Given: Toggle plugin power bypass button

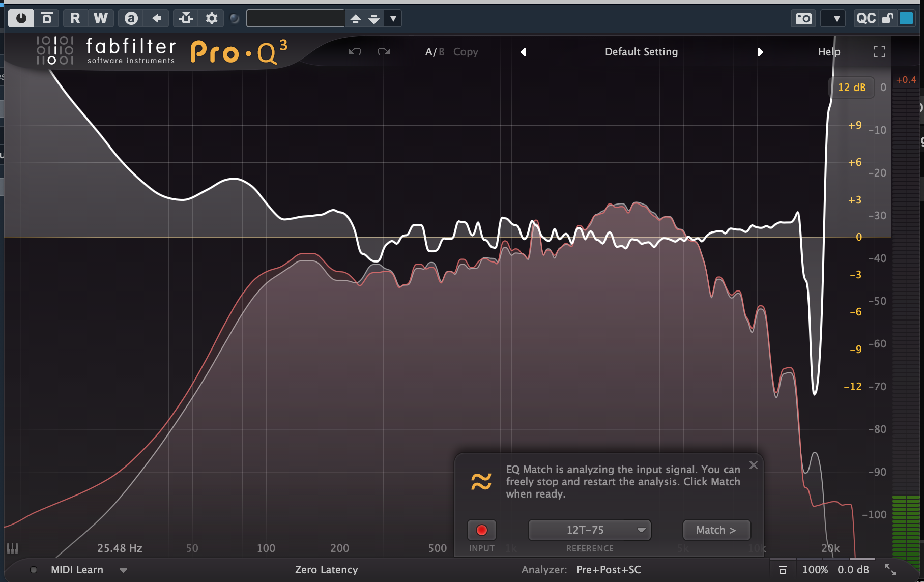Looking at the screenshot, I should point(21,19).
